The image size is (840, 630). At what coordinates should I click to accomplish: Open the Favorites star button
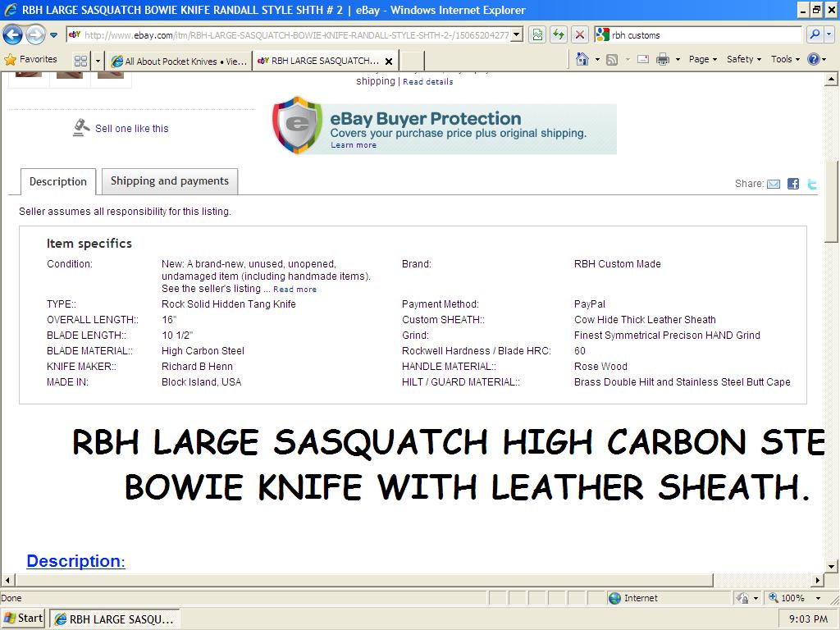pos(30,59)
